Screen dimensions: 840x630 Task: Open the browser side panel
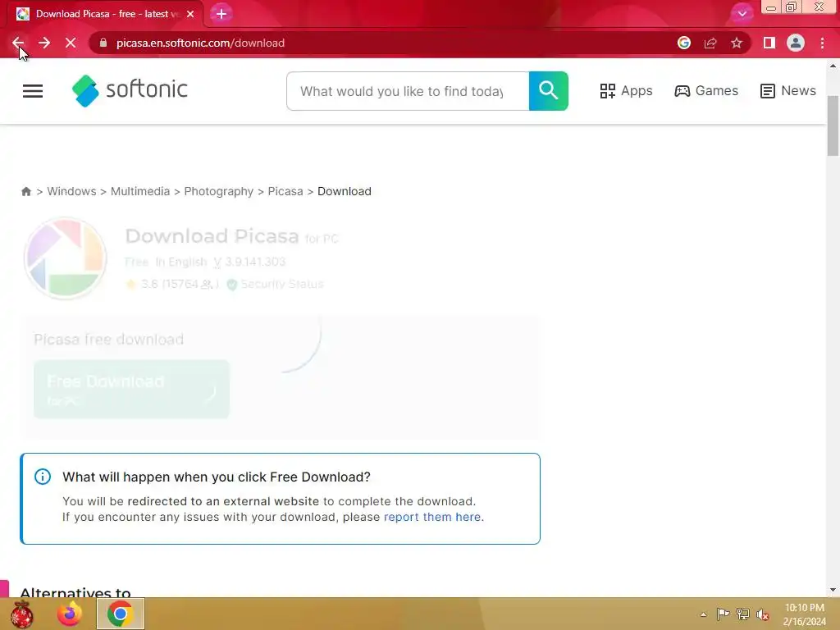click(769, 43)
